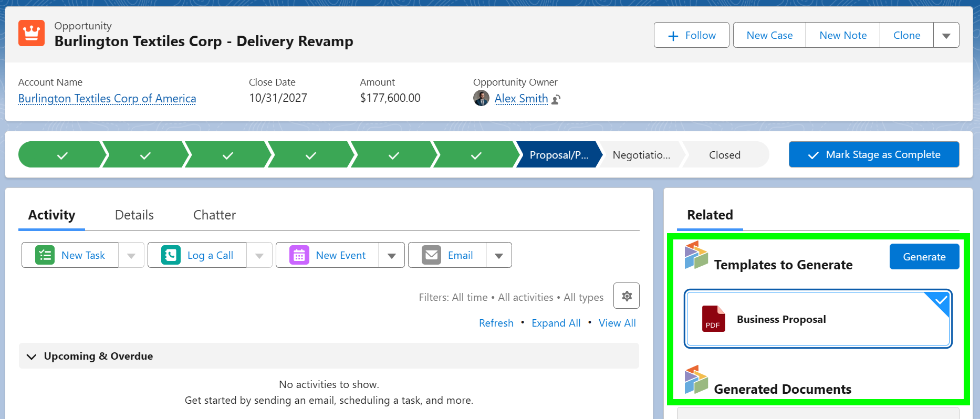This screenshot has width=980, height=419.
Task: Click the Log a Call phone icon
Action: click(171, 255)
